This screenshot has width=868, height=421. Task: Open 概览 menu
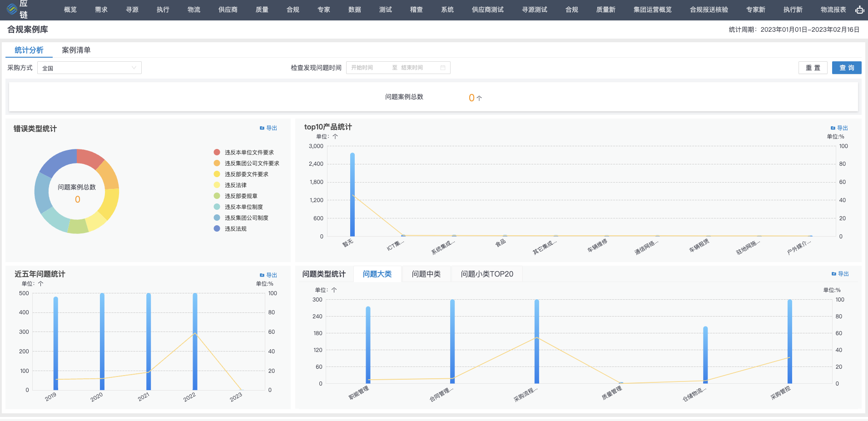tap(70, 10)
